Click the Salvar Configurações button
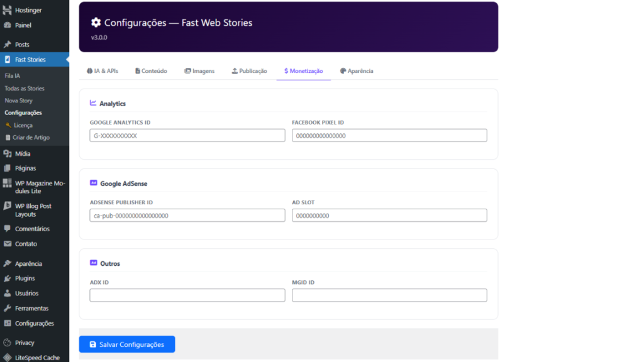Screen dimensions: 644x362 tap(126, 344)
